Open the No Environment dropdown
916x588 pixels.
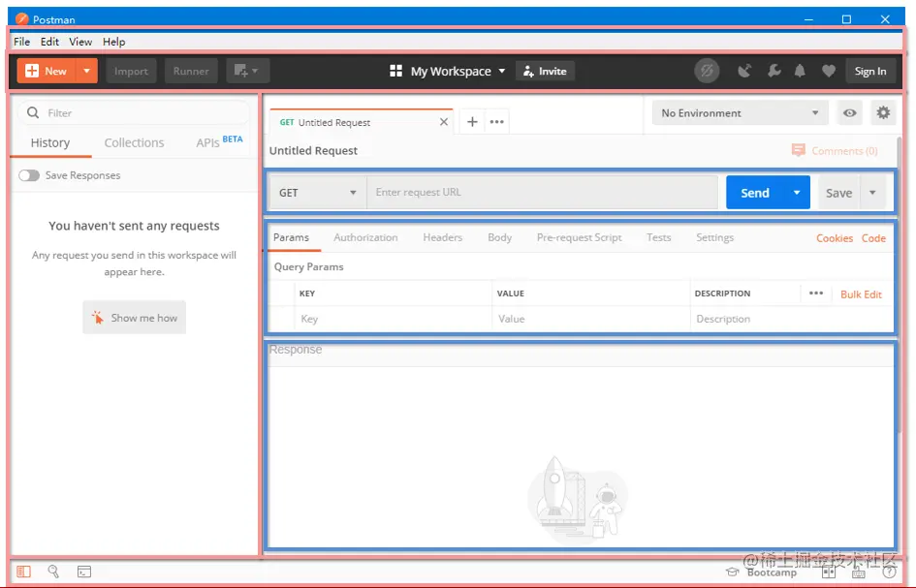[741, 113]
